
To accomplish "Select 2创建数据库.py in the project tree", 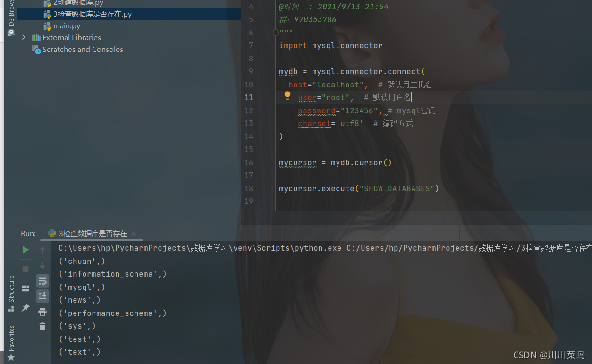I will [78, 3].
